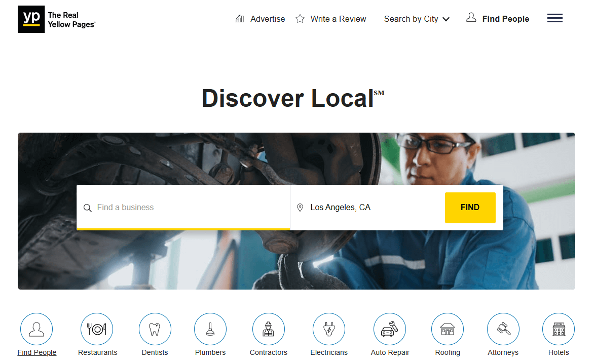
Task: Select the Electricians category icon
Action: pos(329,329)
